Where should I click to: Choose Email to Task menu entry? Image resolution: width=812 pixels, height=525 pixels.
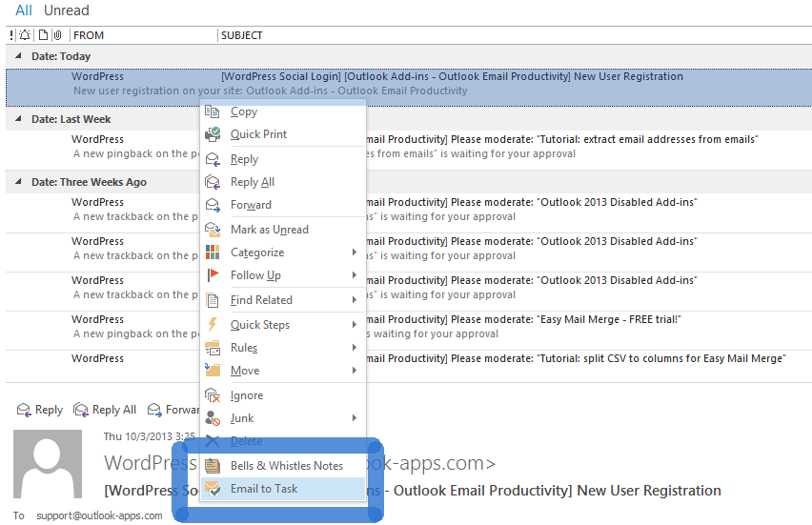coord(283,488)
